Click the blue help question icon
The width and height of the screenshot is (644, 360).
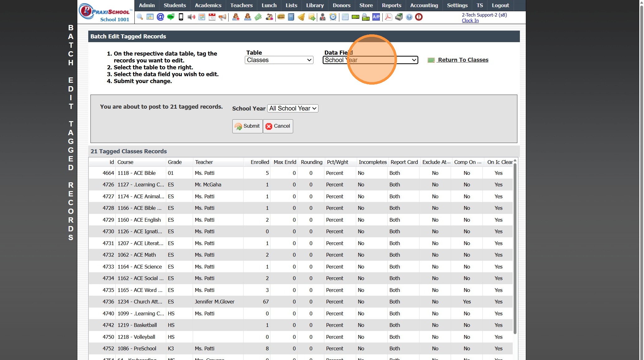coord(409,17)
